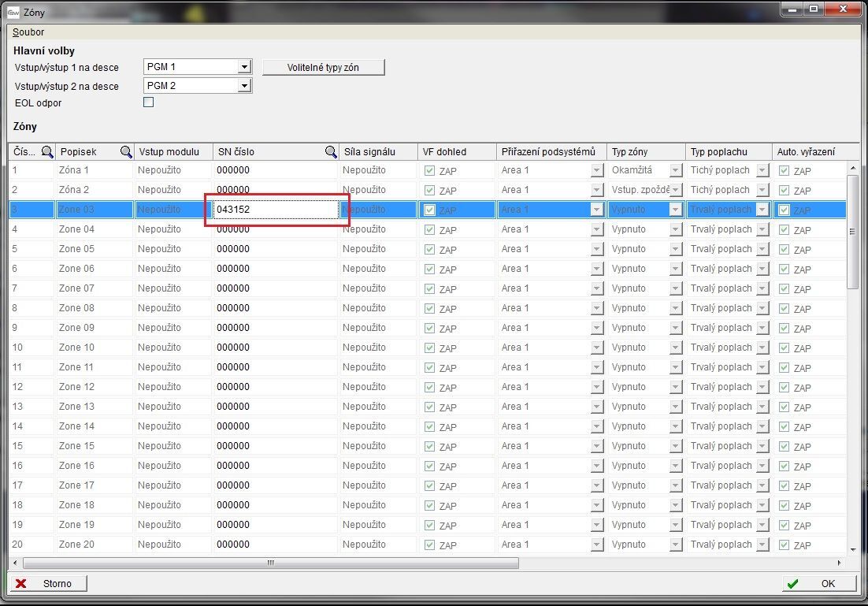
Task: Toggle Auto. vyřazení checkbox for Zone 03
Action: click(x=784, y=210)
